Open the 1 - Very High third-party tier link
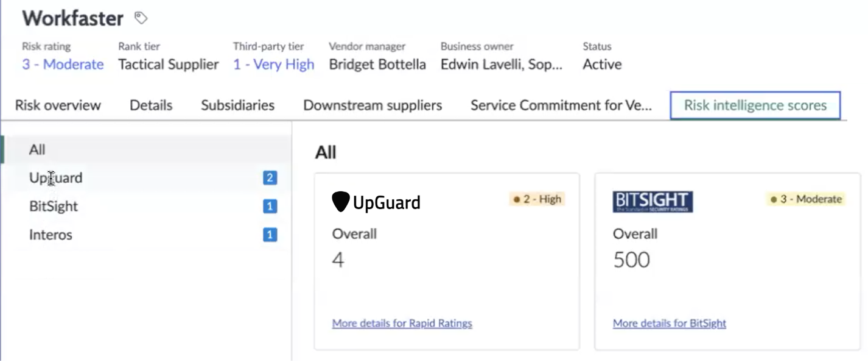This screenshot has height=362, width=868. tap(274, 65)
